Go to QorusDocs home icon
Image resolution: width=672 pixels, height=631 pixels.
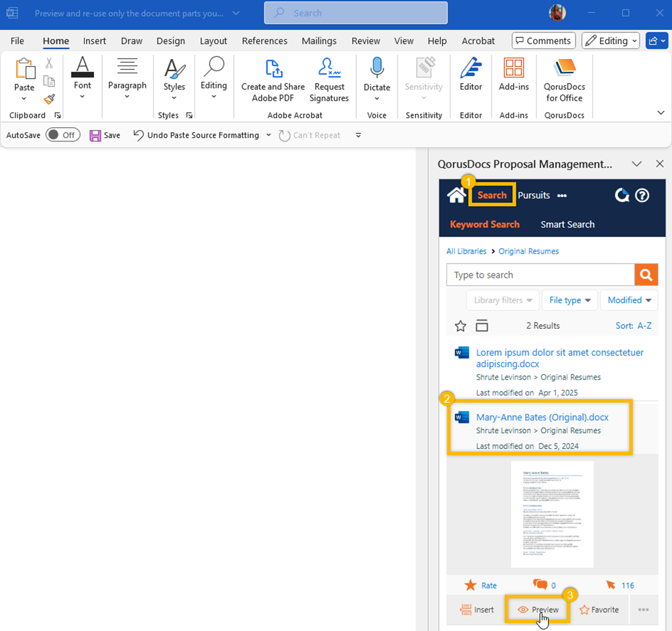[456, 195]
